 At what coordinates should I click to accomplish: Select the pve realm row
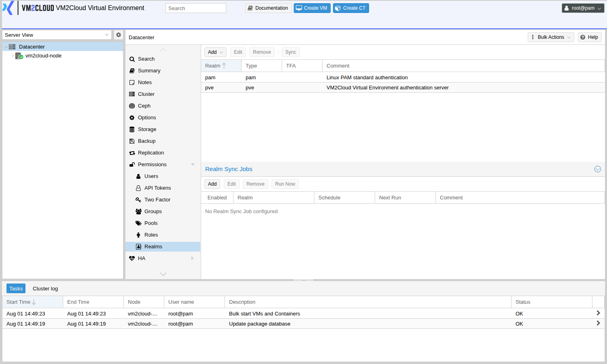tap(403, 88)
